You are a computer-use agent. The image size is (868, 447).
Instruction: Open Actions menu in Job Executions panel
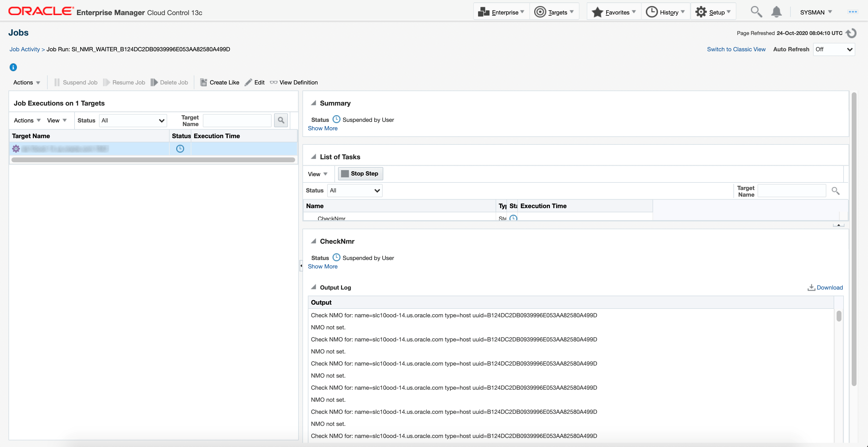[x=27, y=120]
